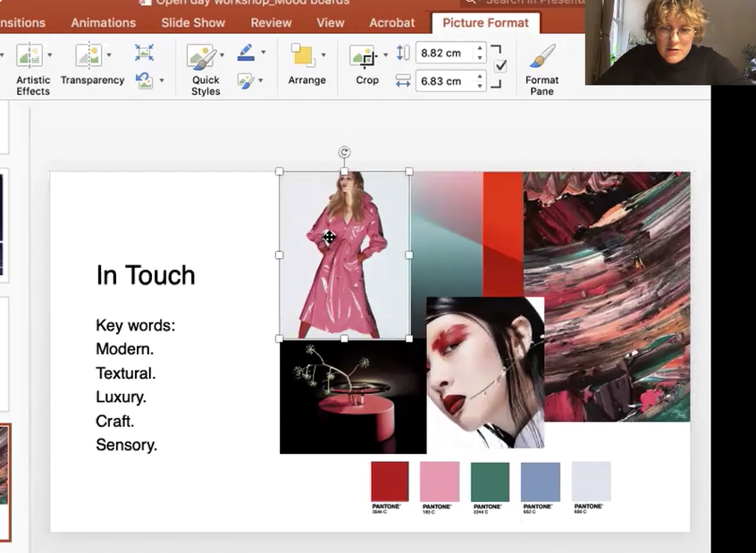Click top-right resize handle of selected picture
The width and height of the screenshot is (756, 553).
click(409, 172)
